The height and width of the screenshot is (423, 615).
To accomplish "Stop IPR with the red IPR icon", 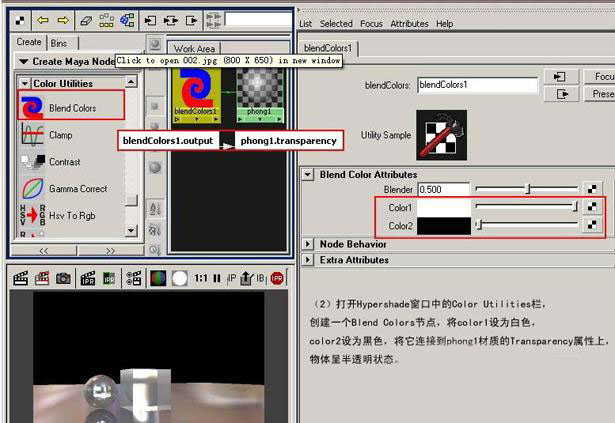I will coord(277,279).
